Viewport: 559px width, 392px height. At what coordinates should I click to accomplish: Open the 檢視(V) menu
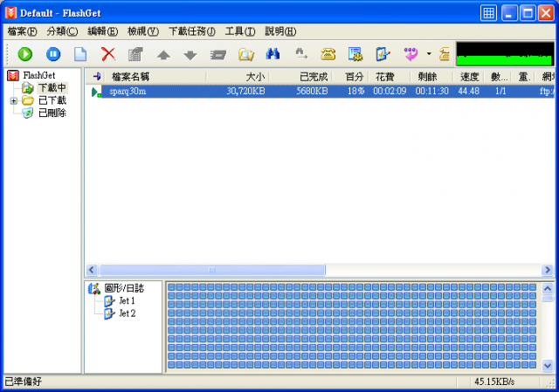pyautogui.click(x=143, y=31)
